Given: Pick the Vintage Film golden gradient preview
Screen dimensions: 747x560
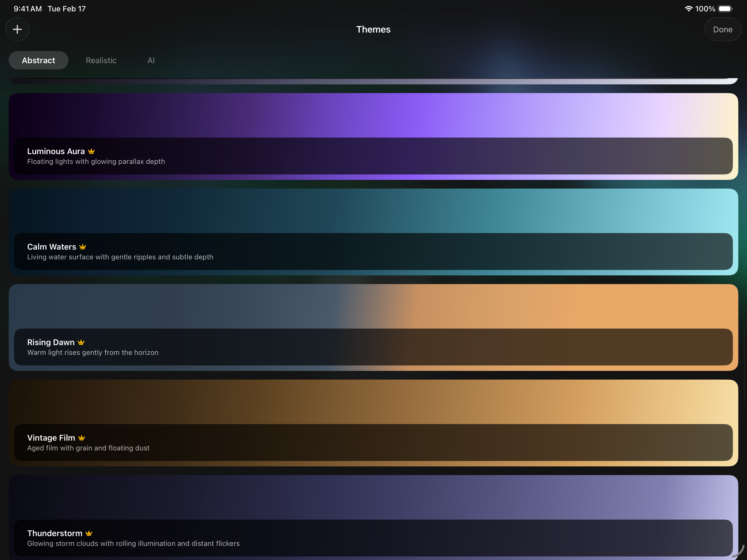Looking at the screenshot, I should coord(373,402).
